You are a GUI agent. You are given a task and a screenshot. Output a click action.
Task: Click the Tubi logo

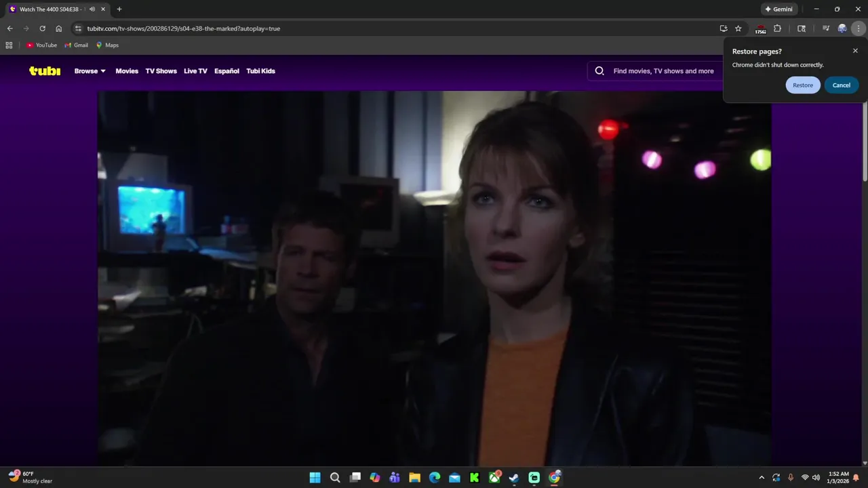[x=45, y=70]
